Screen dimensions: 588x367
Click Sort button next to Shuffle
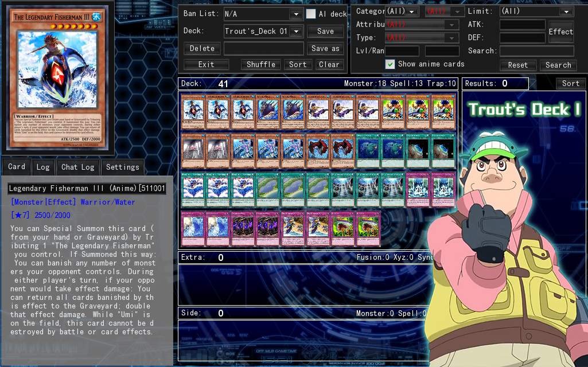[x=298, y=64]
